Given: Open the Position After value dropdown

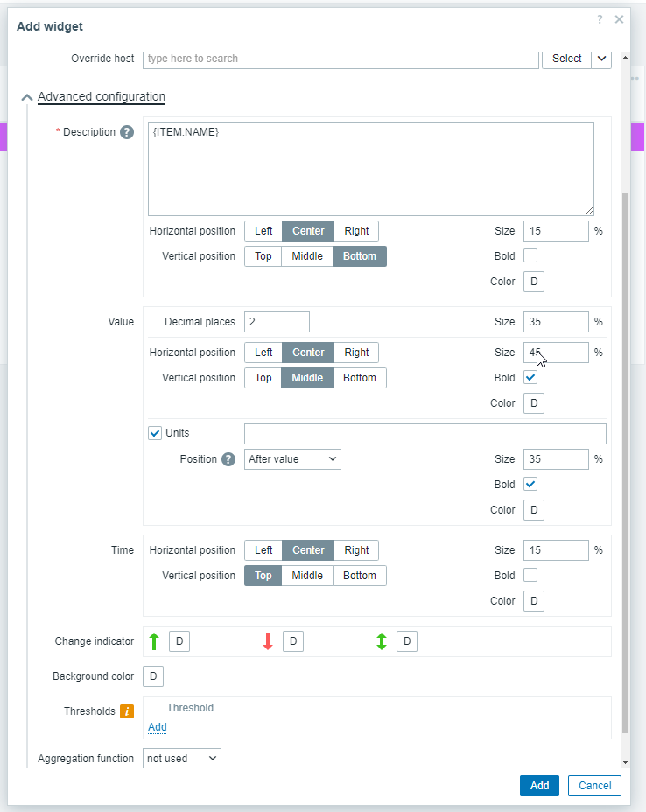Looking at the screenshot, I should click(x=292, y=459).
